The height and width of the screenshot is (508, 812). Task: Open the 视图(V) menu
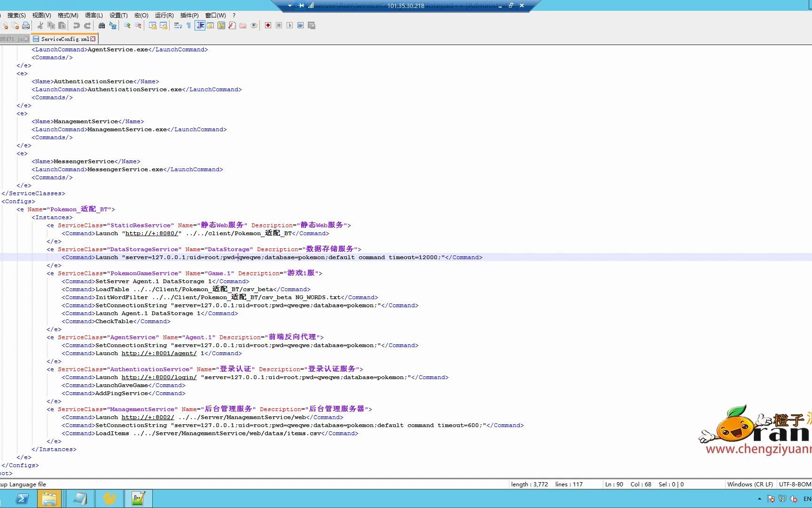(41, 16)
